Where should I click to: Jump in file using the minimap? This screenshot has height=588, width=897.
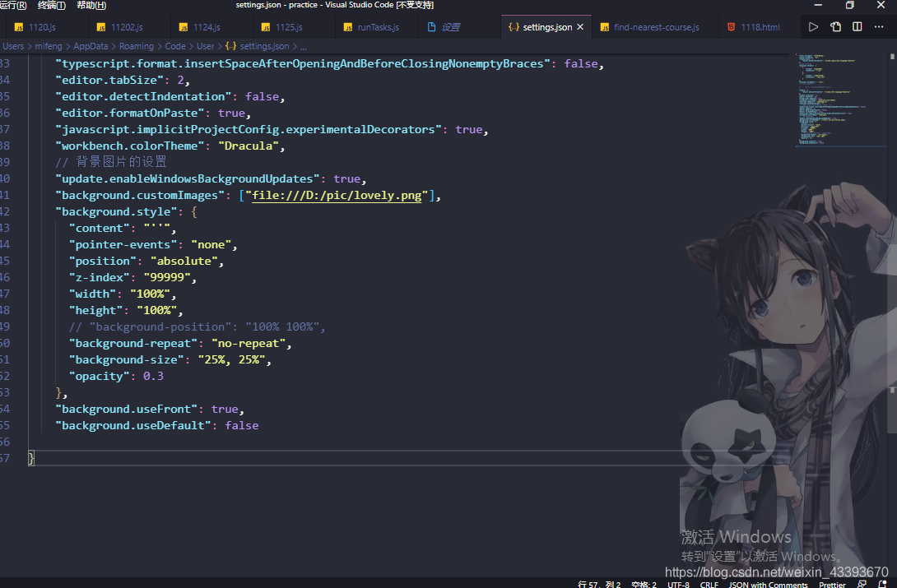pos(841,100)
